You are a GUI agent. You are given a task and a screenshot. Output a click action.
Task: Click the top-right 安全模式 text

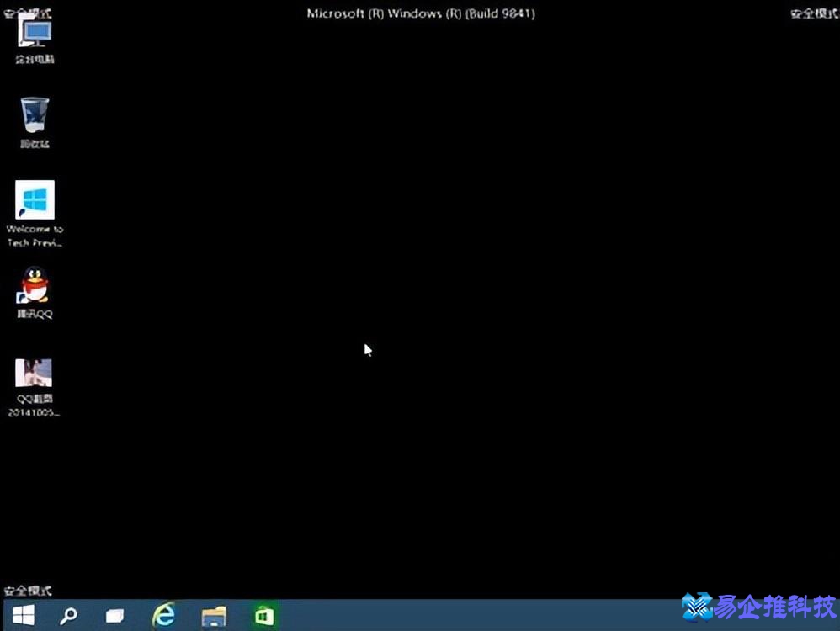(813, 13)
